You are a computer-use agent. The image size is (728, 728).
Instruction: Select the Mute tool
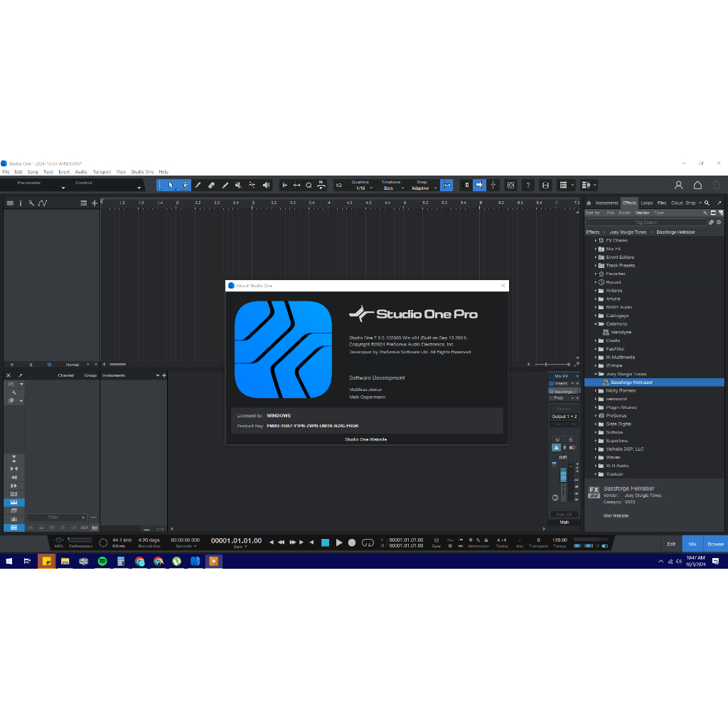click(x=238, y=185)
